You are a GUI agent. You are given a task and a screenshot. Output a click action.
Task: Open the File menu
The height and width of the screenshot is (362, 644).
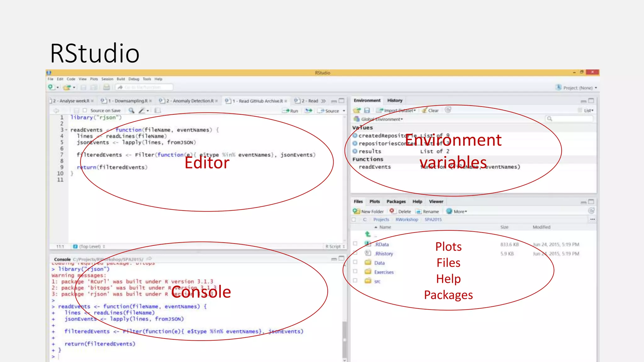[x=50, y=79]
